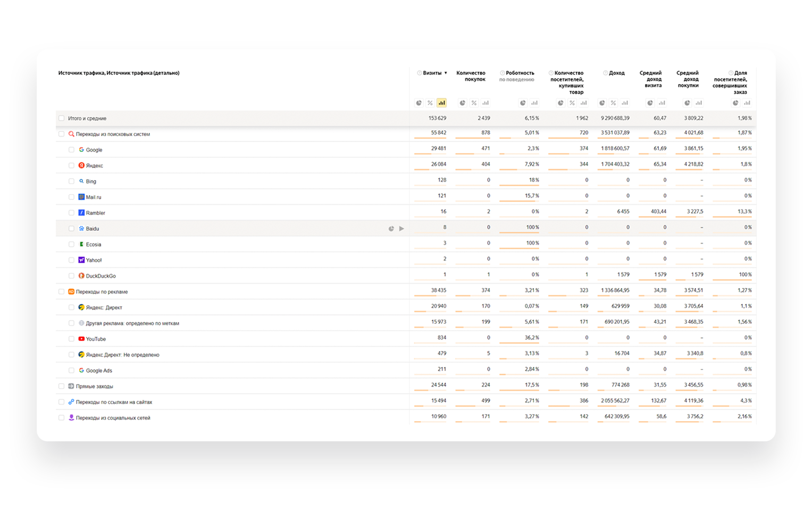The width and height of the screenshot is (812, 512).
Task: Click the pie chart icon under Визиты
Action: coord(419,103)
